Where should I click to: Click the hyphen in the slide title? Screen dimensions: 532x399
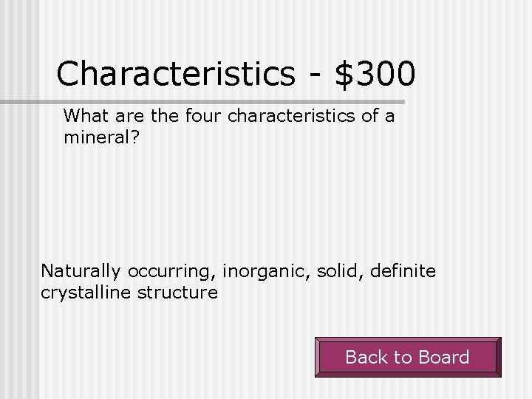[x=316, y=75]
